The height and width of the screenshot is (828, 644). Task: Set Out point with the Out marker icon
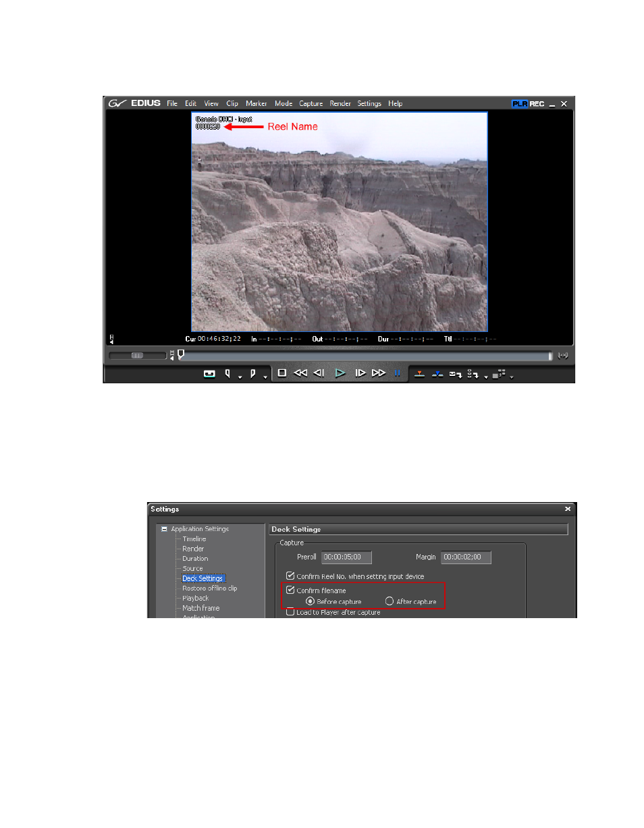[253, 373]
